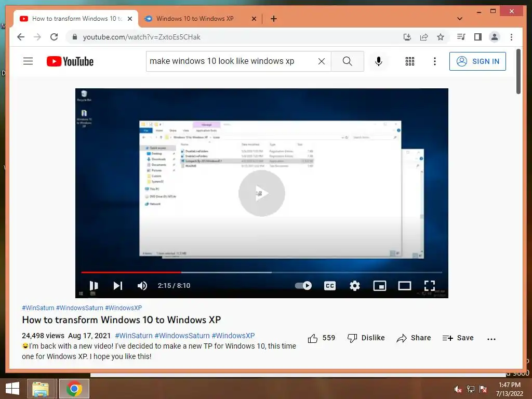Mute the video volume
This screenshot has width=532, height=399.
[x=142, y=286]
